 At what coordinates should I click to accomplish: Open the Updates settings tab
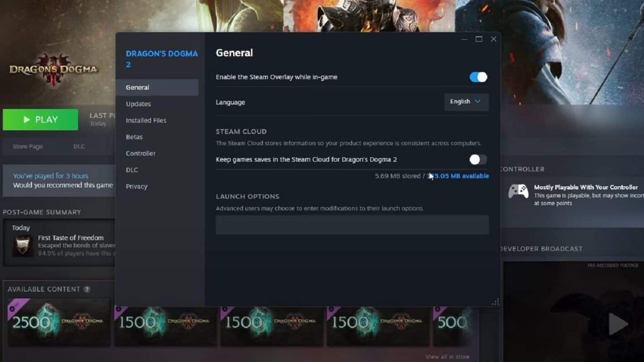[157, 104]
